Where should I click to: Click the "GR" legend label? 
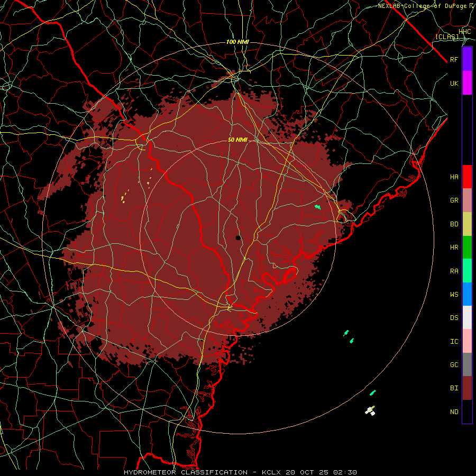(x=454, y=200)
